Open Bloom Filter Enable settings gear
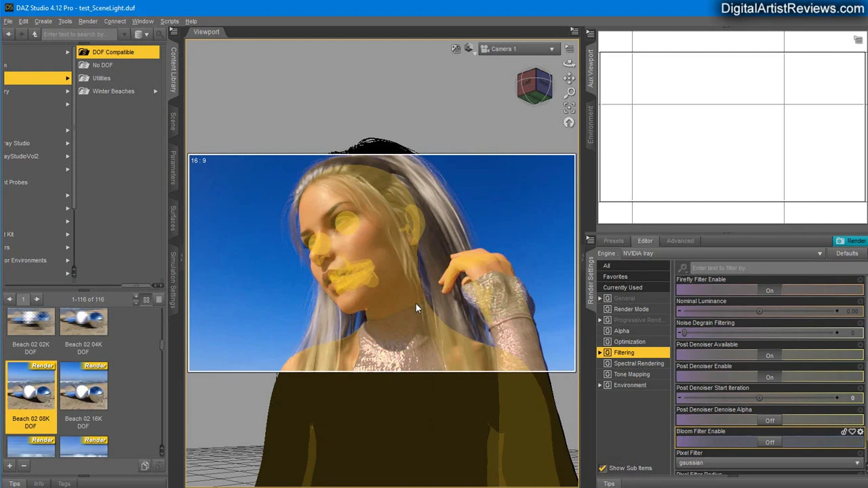The height and width of the screenshot is (488, 868). pos(861,431)
